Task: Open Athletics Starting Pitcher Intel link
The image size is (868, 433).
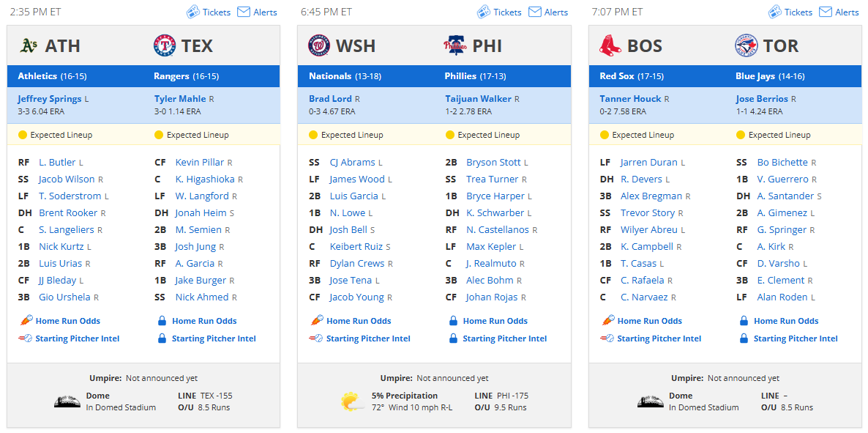Action: coord(77,338)
